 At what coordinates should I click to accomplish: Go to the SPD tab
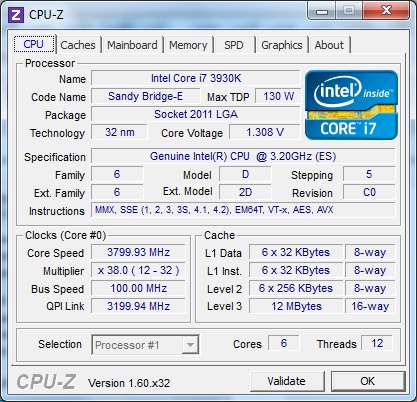[x=234, y=45]
